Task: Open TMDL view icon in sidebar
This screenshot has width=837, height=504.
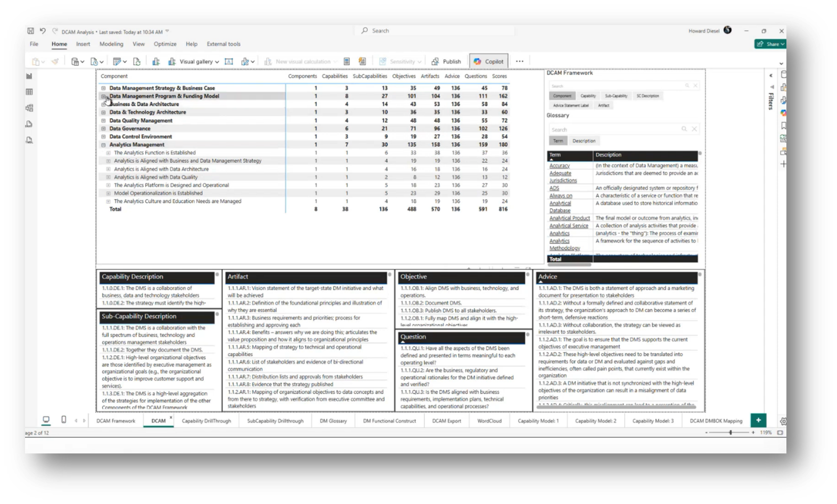Action: 29,140
